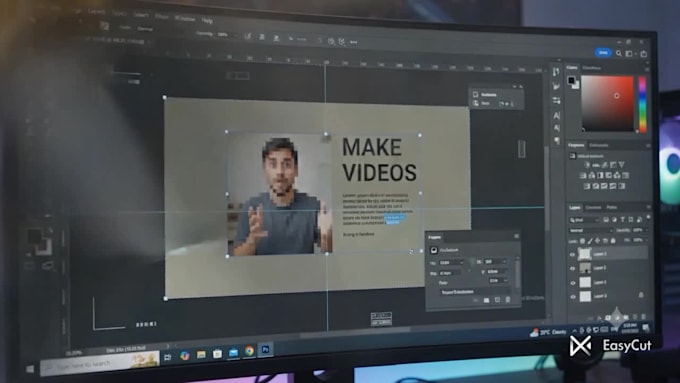This screenshot has height=383, width=680.
Task: Open the blend mode dropdown in Layers panel
Action: click(x=591, y=230)
